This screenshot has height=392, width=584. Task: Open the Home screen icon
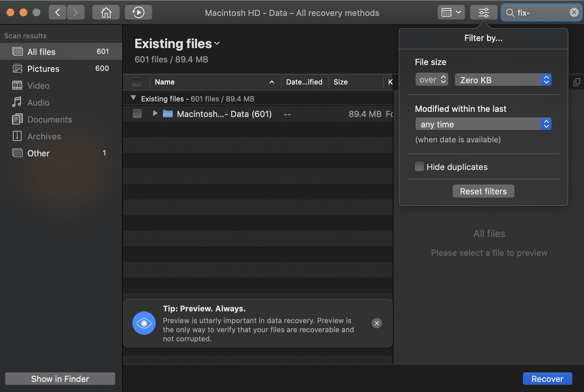pyautogui.click(x=106, y=13)
